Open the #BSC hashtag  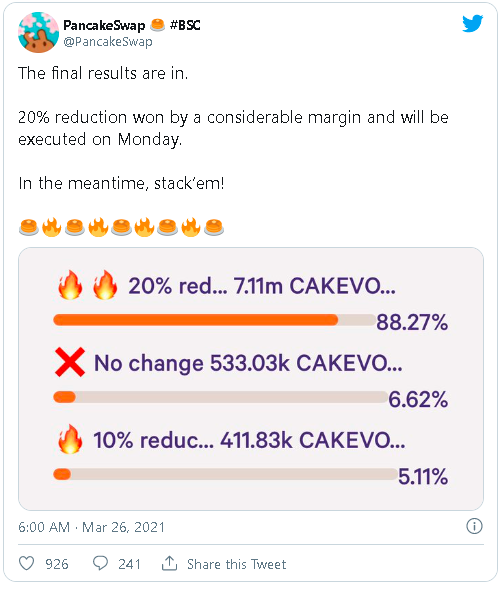click(185, 25)
